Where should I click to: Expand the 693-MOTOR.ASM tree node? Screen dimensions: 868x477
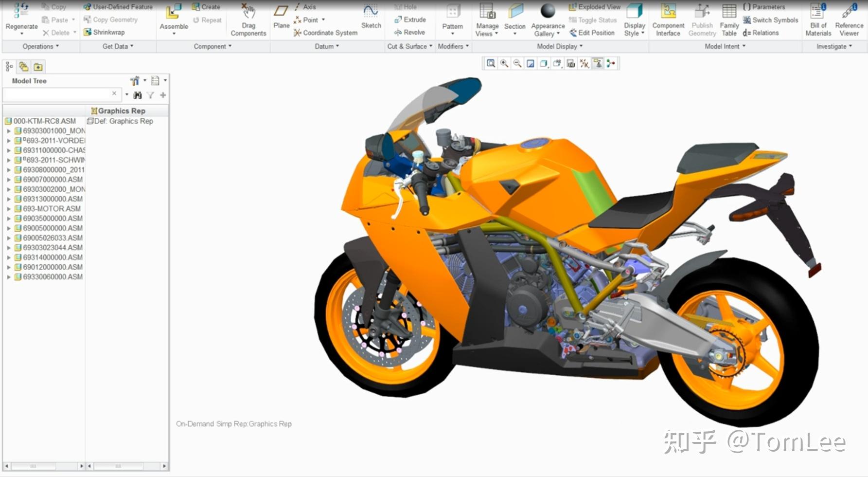9,208
